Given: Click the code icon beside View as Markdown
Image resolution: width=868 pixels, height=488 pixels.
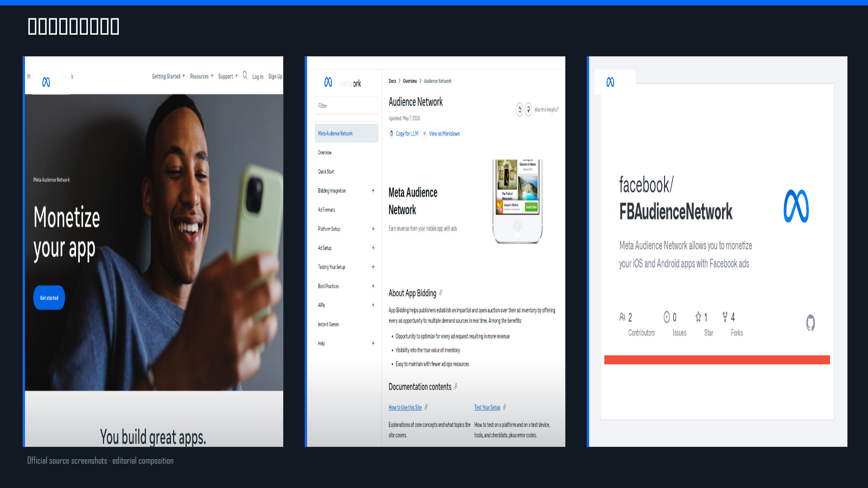Looking at the screenshot, I should point(425,133).
